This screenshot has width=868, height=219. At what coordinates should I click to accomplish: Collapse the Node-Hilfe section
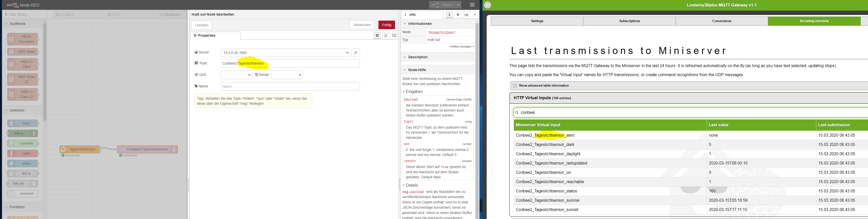[438, 70]
